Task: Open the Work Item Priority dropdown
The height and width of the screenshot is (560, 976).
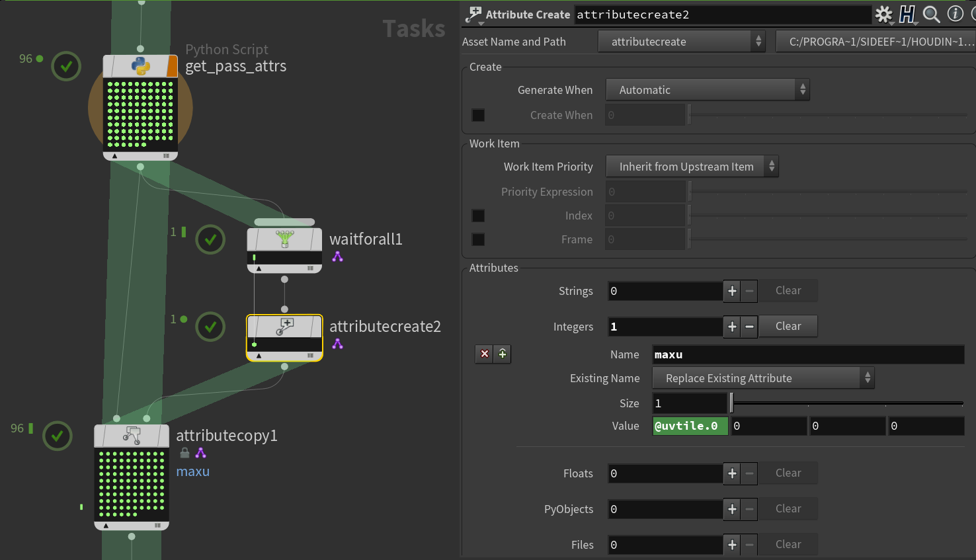Action: click(692, 166)
